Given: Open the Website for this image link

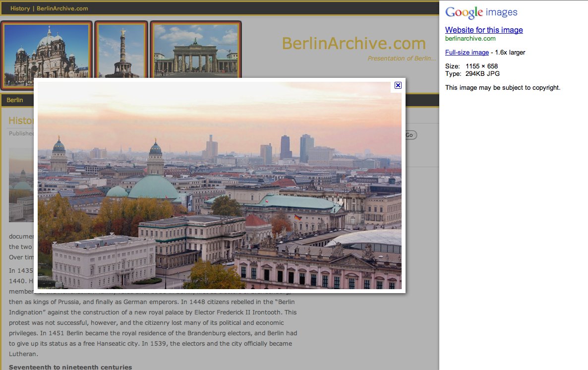Looking at the screenshot, I should pyautogui.click(x=484, y=30).
